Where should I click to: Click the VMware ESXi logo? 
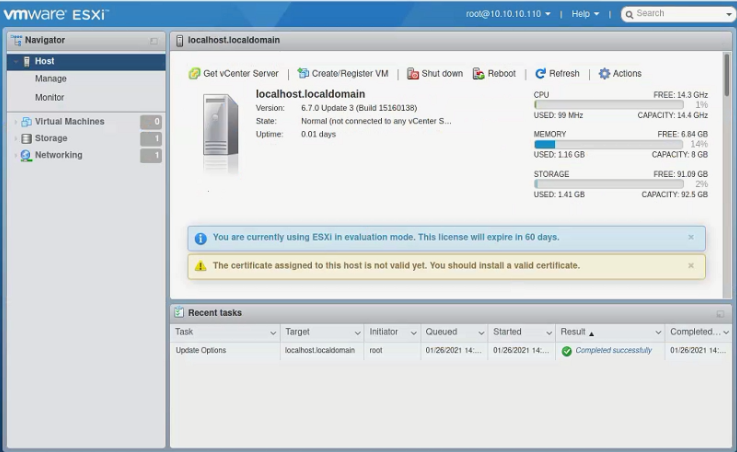pyautogui.click(x=55, y=14)
